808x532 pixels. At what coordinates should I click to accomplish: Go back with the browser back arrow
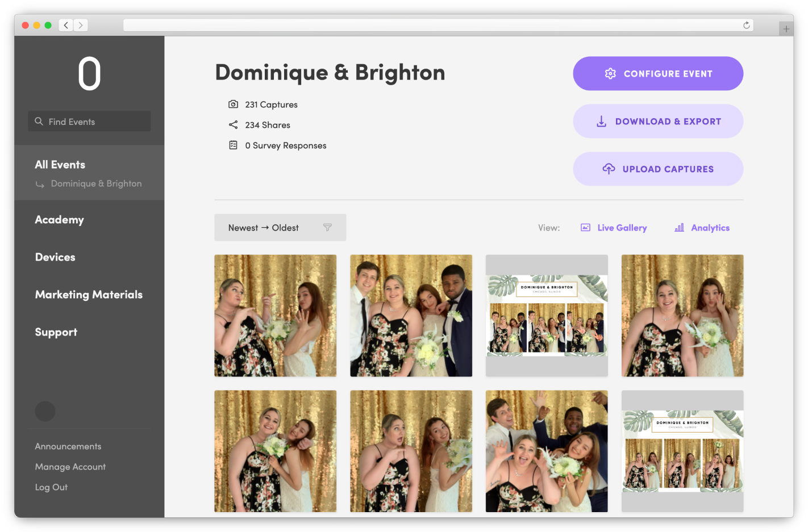pos(66,25)
